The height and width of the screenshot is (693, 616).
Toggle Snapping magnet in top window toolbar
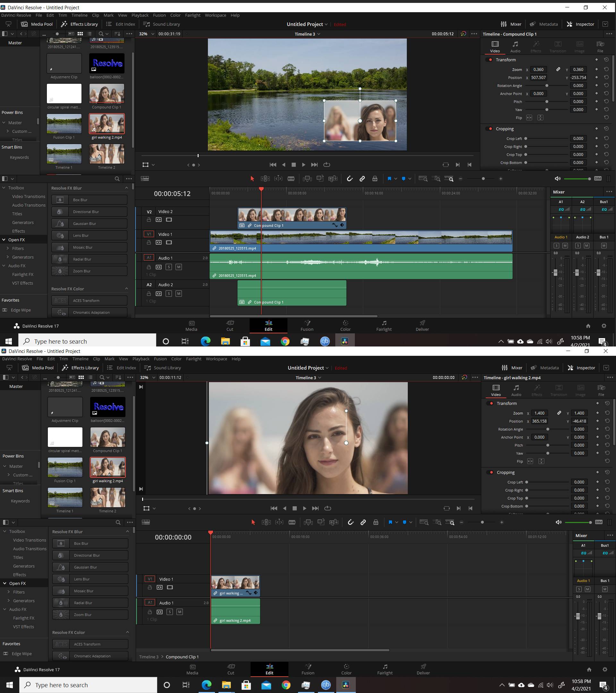[349, 179]
